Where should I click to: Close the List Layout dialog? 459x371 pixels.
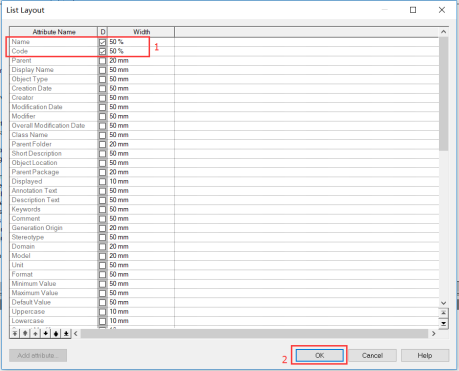442,10
